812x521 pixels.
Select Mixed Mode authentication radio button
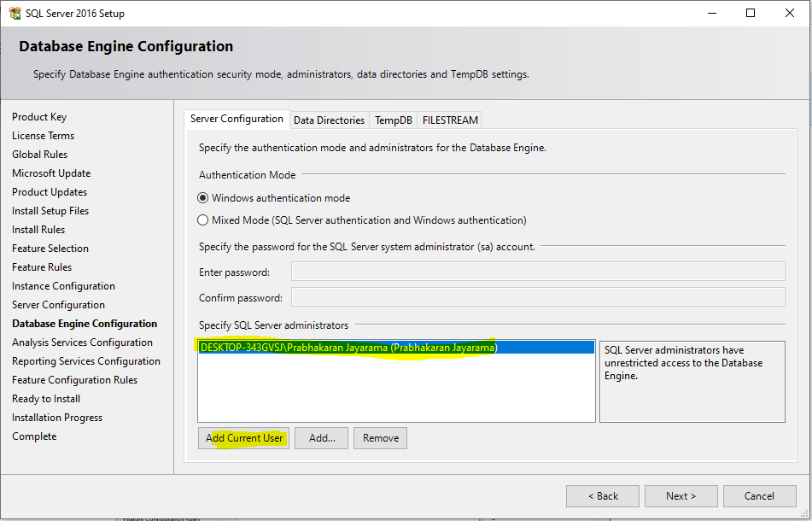pos(203,220)
